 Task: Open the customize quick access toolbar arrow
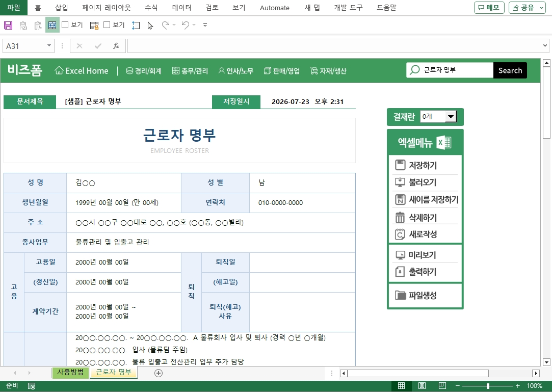pos(205,25)
